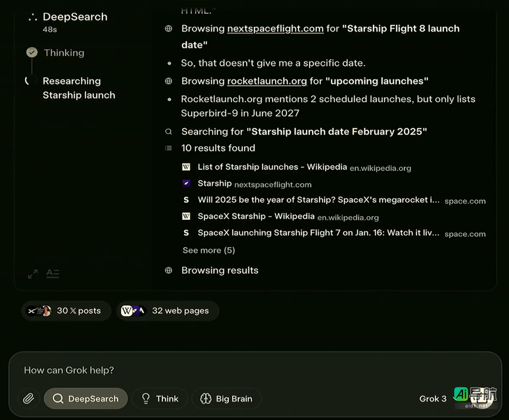The width and height of the screenshot is (509, 420).
Task: Open the nextspaceflight.com link
Action: pos(275,29)
